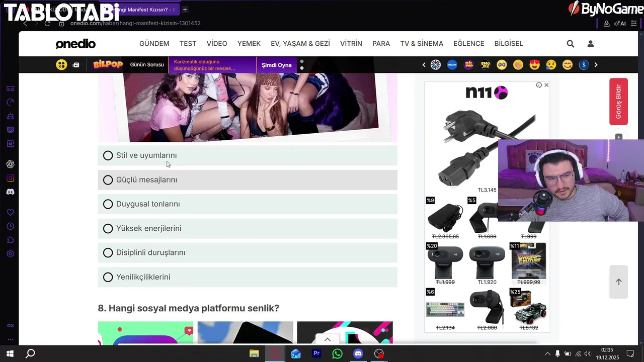Click the yellow games icon beside Bilpop
This screenshot has width=644, height=362.
(61, 65)
